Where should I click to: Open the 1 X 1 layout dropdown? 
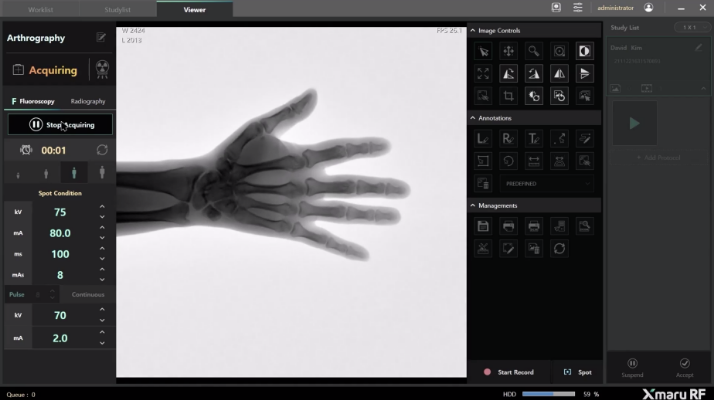[692, 27]
